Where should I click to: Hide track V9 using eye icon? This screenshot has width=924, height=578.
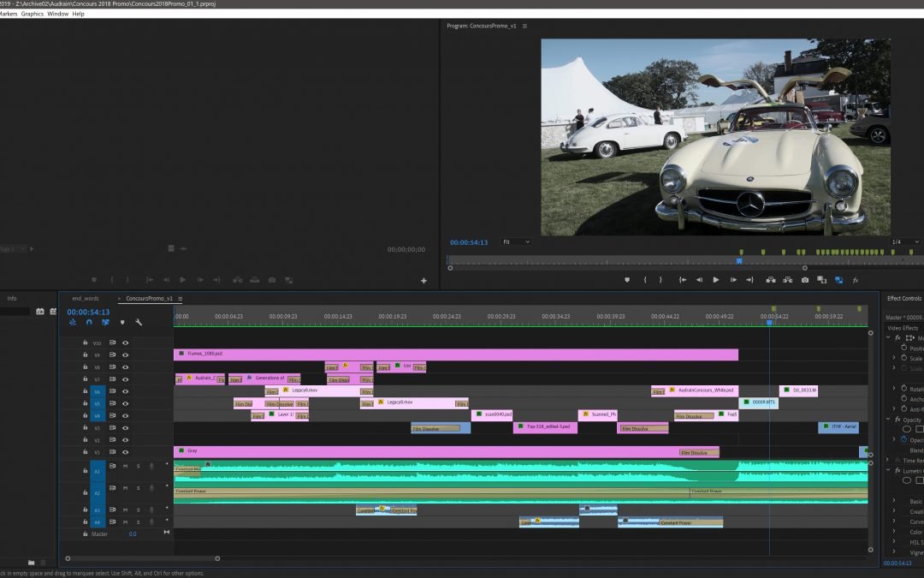point(125,355)
